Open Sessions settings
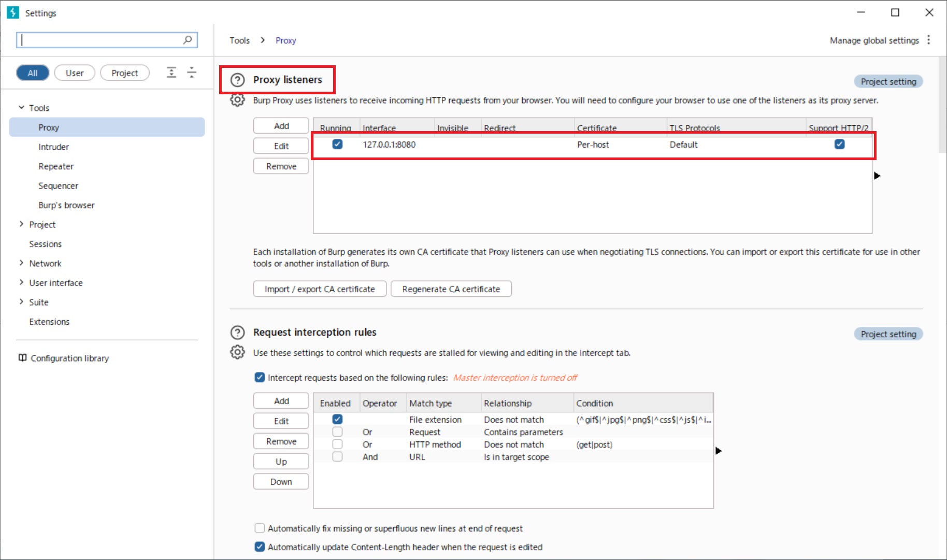The height and width of the screenshot is (560, 947). coord(45,244)
